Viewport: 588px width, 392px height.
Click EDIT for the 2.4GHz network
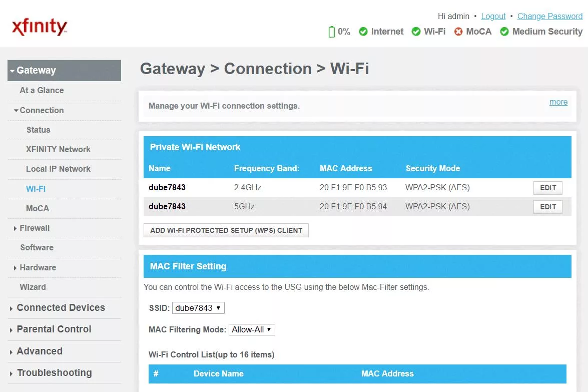(x=547, y=187)
